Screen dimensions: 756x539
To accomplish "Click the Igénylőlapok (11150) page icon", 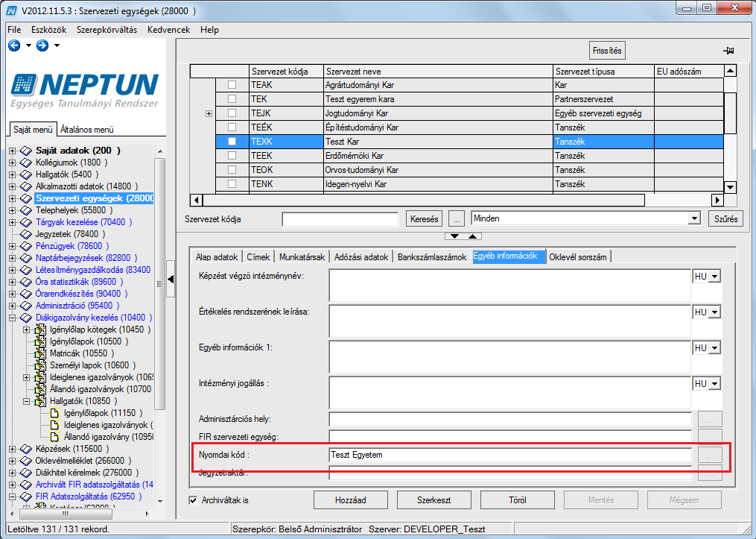I will (55, 413).
